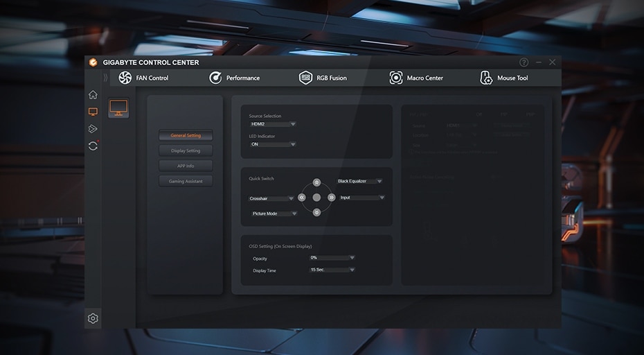Viewport: 644px width, 355px height.
Task: Expand the sidebar with the double chevron
Action: (x=106, y=78)
